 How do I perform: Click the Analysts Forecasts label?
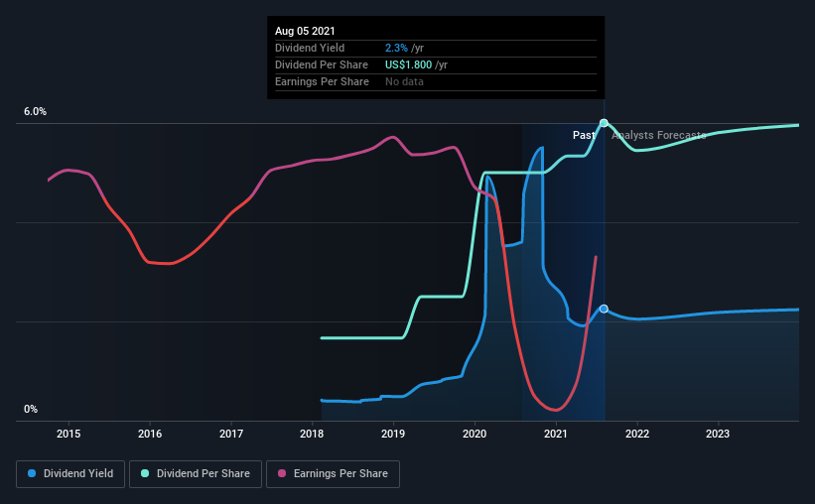click(x=659, y=135)
